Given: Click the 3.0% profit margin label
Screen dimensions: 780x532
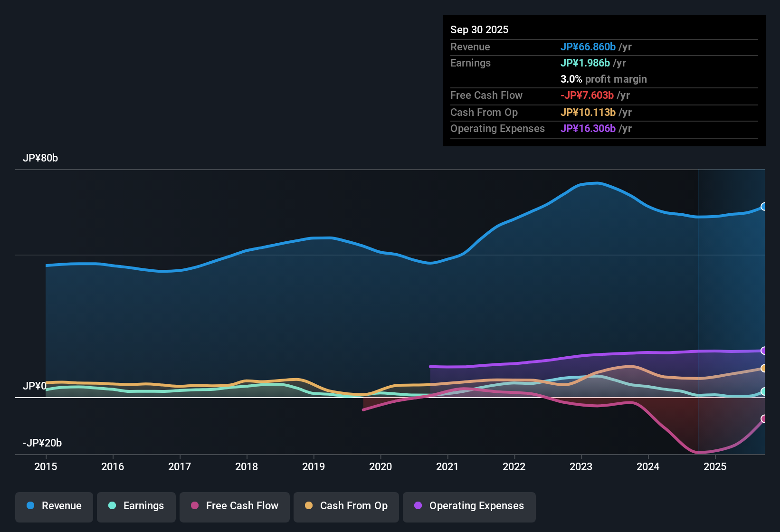Looking at the screenshot, I should click(x=604, y=79).
